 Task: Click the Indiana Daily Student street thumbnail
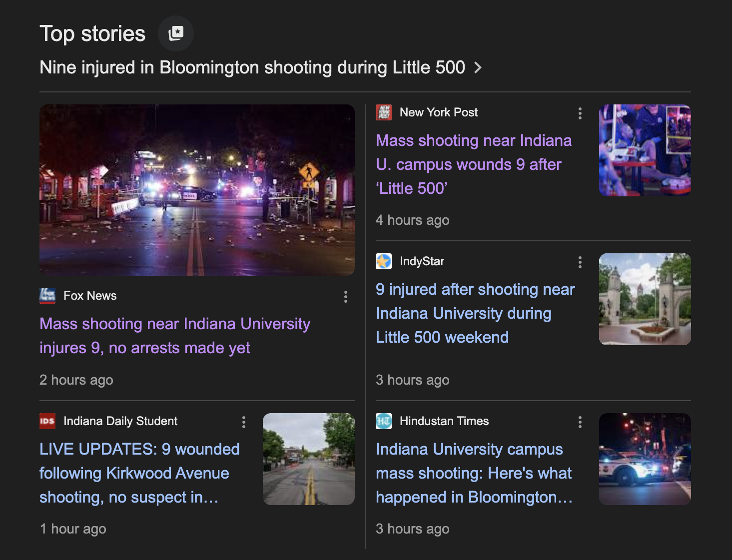pos(309,459)
